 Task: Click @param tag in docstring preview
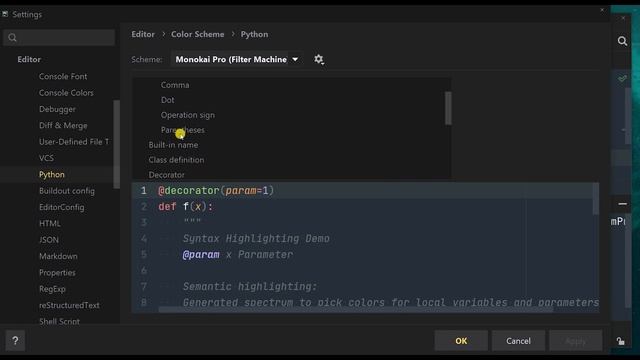(x=201, y=255)
